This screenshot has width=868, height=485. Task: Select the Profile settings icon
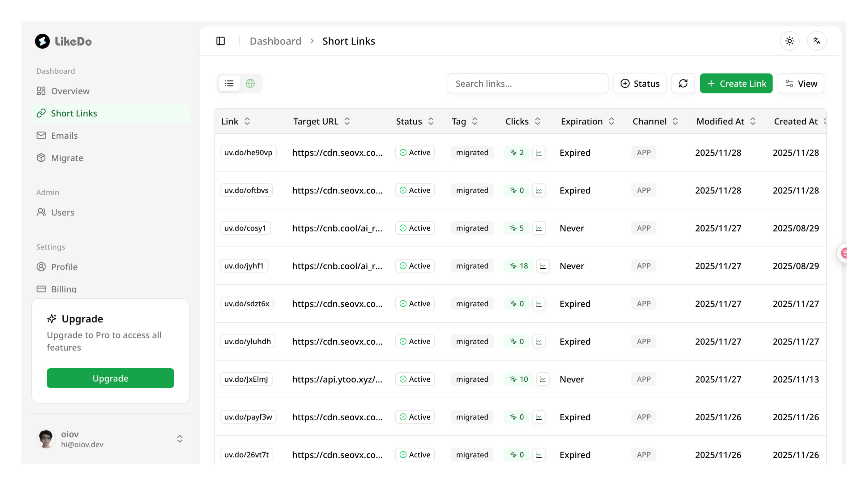[41, 266]
